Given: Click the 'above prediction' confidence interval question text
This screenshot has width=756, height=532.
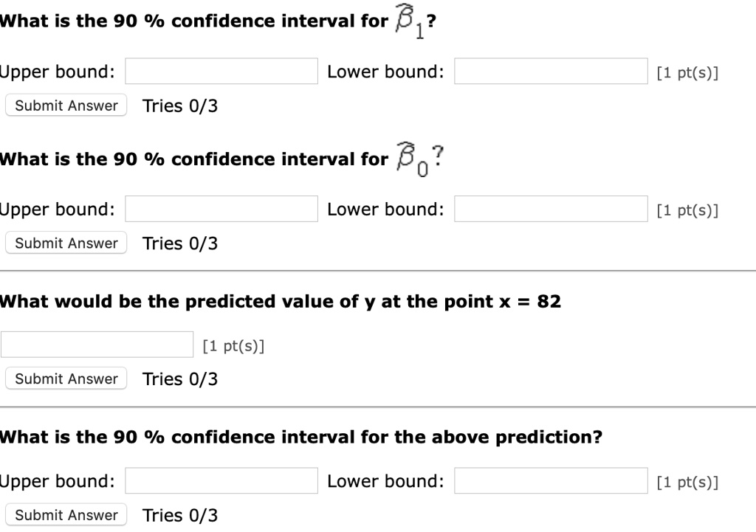Looking at the screenshot, I should (x=301, y=437).
